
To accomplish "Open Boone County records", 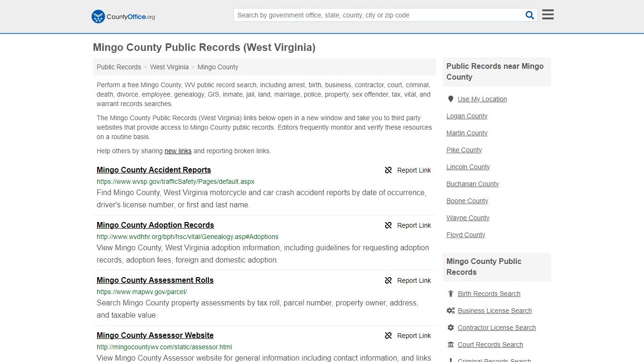I will pyautogui.click(x=467, y=201).
